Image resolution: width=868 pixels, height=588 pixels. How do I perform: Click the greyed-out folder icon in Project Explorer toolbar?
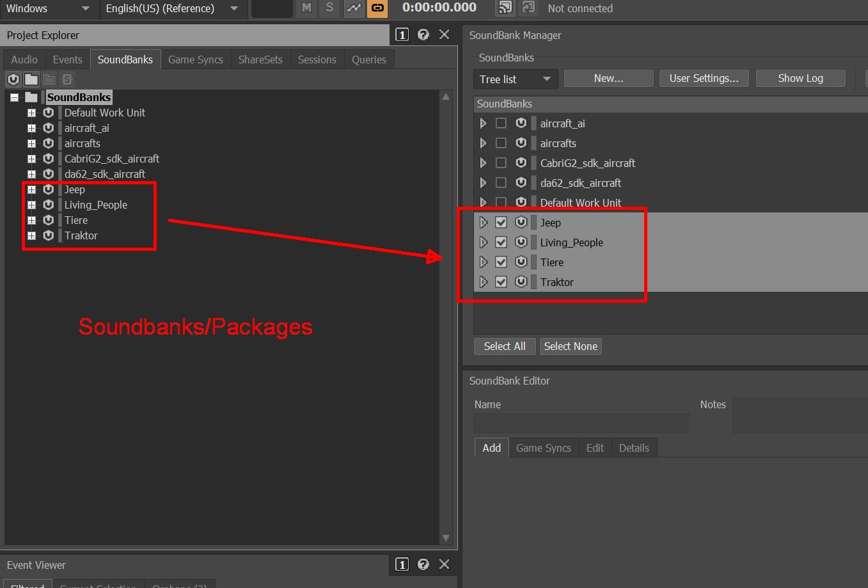[x=49, y=79]
